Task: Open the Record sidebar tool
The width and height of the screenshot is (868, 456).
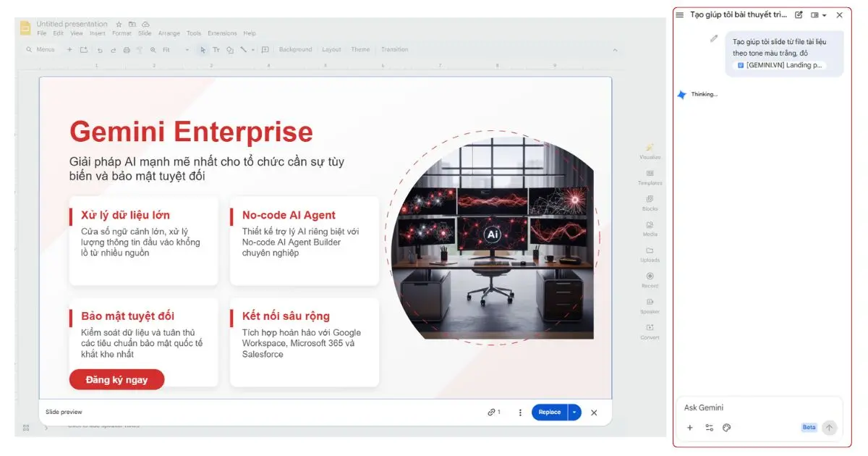Action: 650,280
